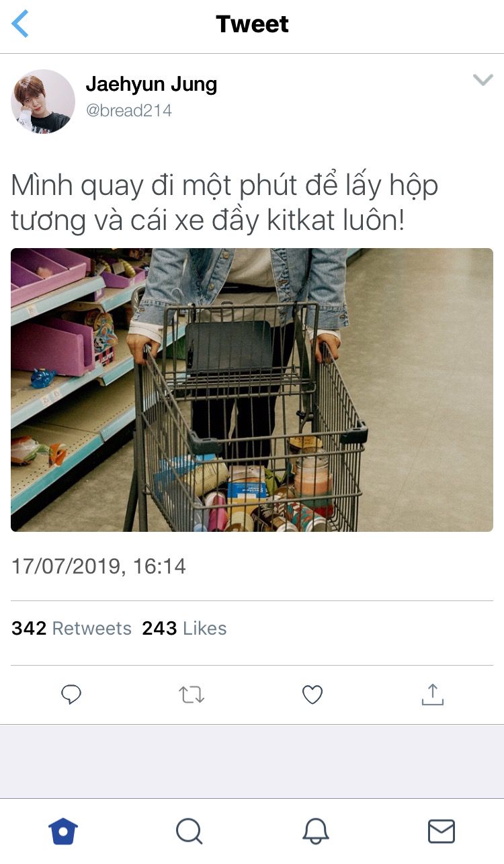Tap the @bread214 handle
Image resolution: width=504 pixels, height=864 pixels.
point(129,110)
